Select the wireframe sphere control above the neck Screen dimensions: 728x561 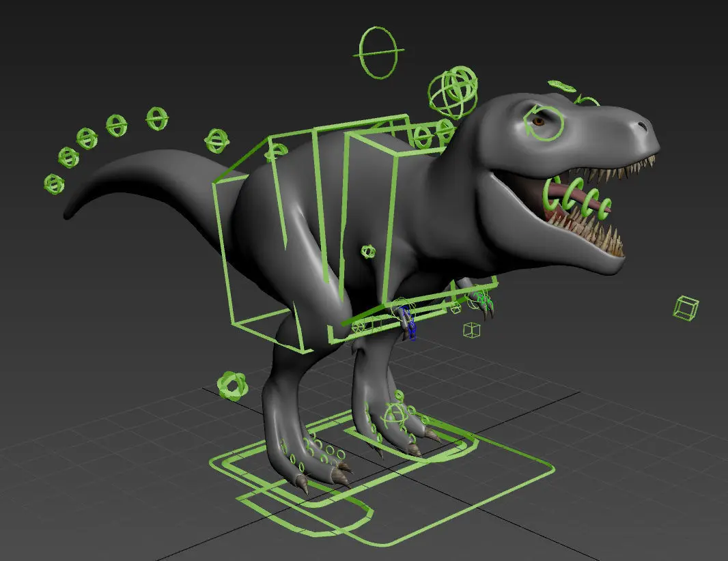coord(453,92)
